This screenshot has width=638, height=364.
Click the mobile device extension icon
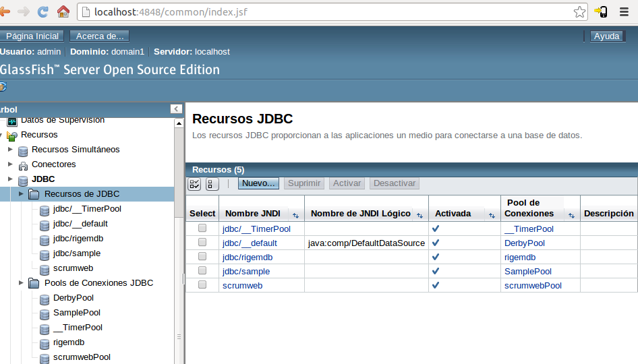coord(601,11)
